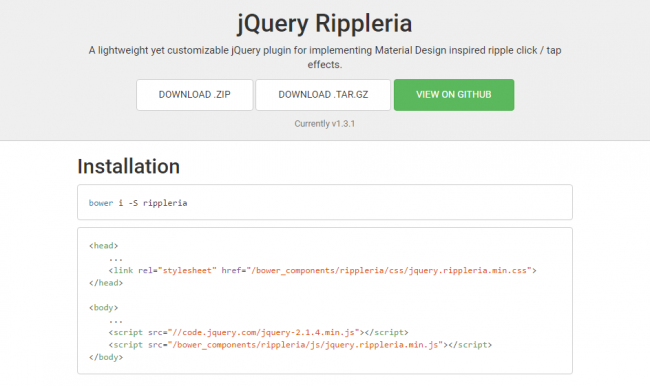Click the link rel stylesheet code line

[x=323, y=270]
